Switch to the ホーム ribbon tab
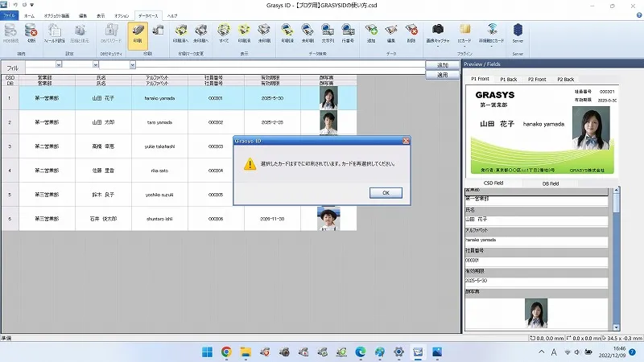Screen dimensions: 644x362 29,15
